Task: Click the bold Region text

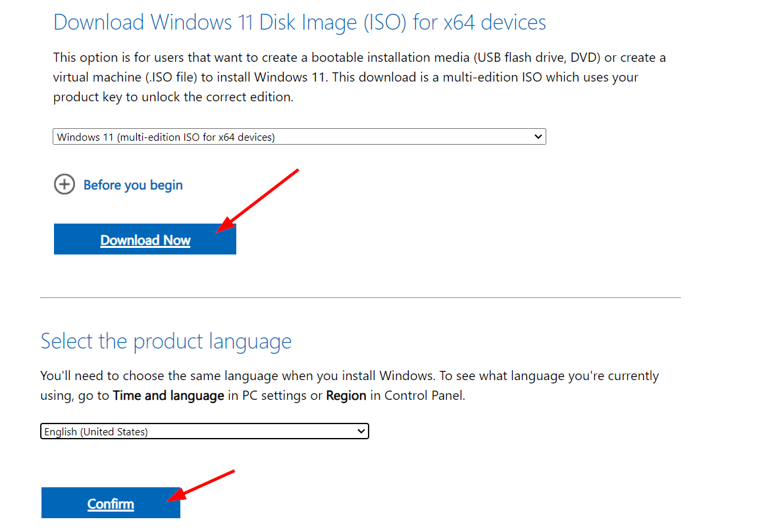Action: pos(346,395)
